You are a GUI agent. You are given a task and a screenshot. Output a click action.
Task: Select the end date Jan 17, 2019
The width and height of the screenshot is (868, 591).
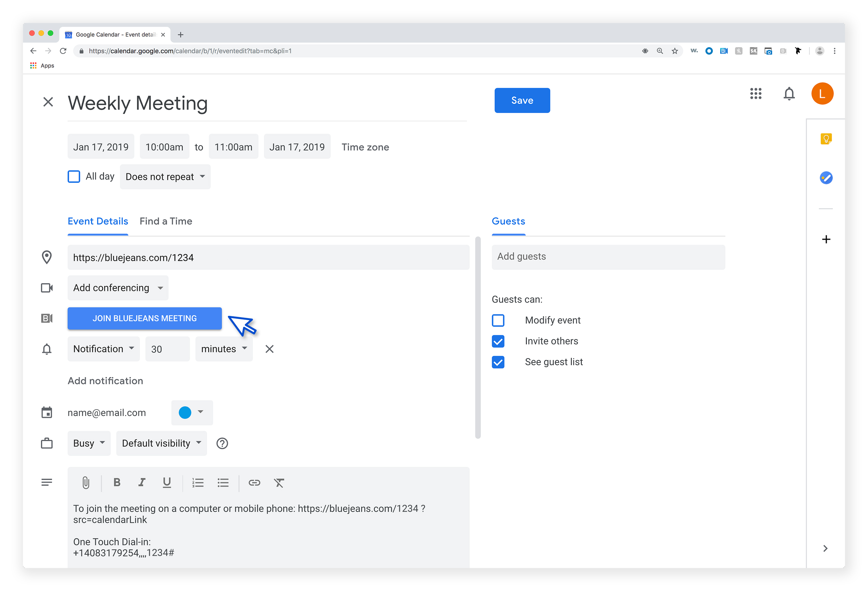click(297, 147)
